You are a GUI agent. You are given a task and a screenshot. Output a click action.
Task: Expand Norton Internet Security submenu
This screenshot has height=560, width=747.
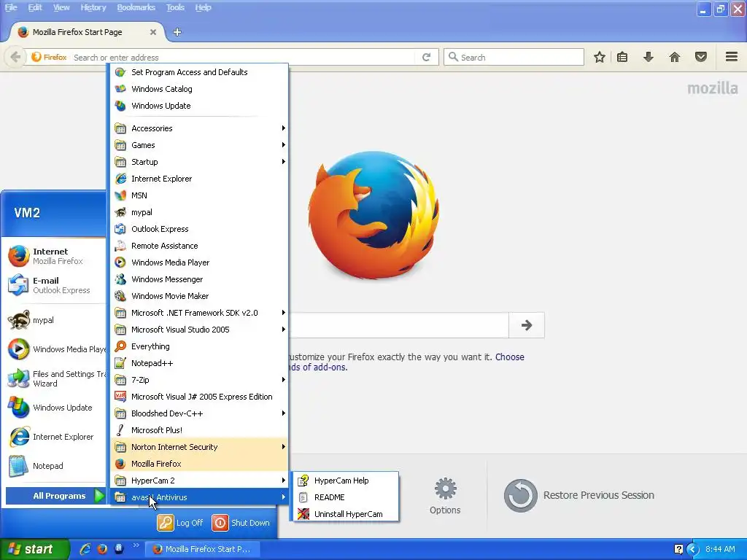(x=199, y=447)
